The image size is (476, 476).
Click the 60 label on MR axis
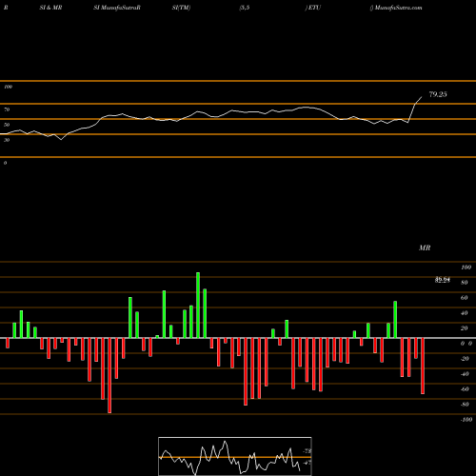tap(464, 298)
